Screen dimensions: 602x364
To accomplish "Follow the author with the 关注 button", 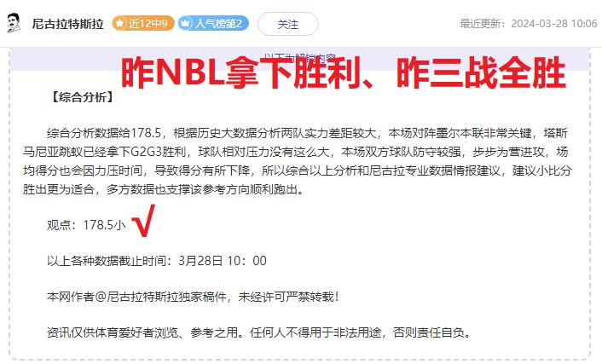I will tap(288, 24).
